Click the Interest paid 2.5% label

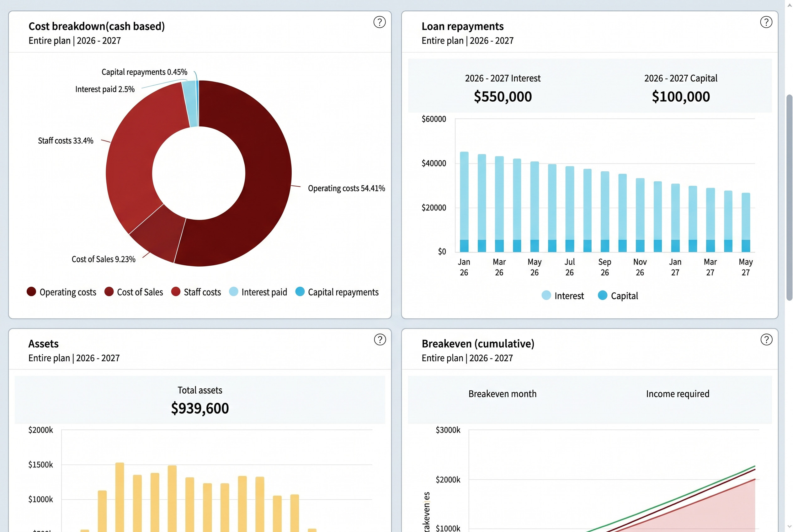click(x=105, y=89)
